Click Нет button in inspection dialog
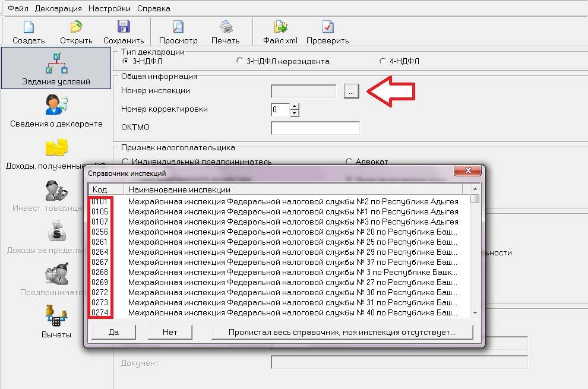This screenshot has height=389, width=588. 170,332
